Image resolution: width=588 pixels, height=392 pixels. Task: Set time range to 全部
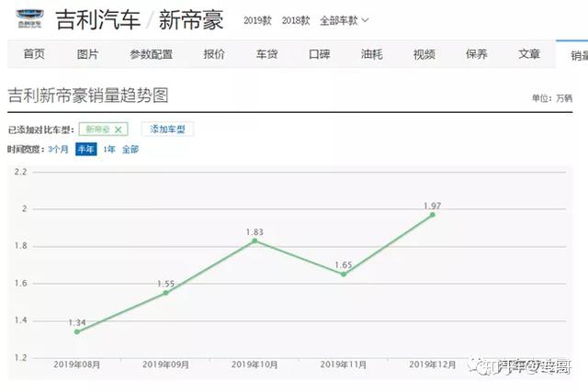[130, 149]
